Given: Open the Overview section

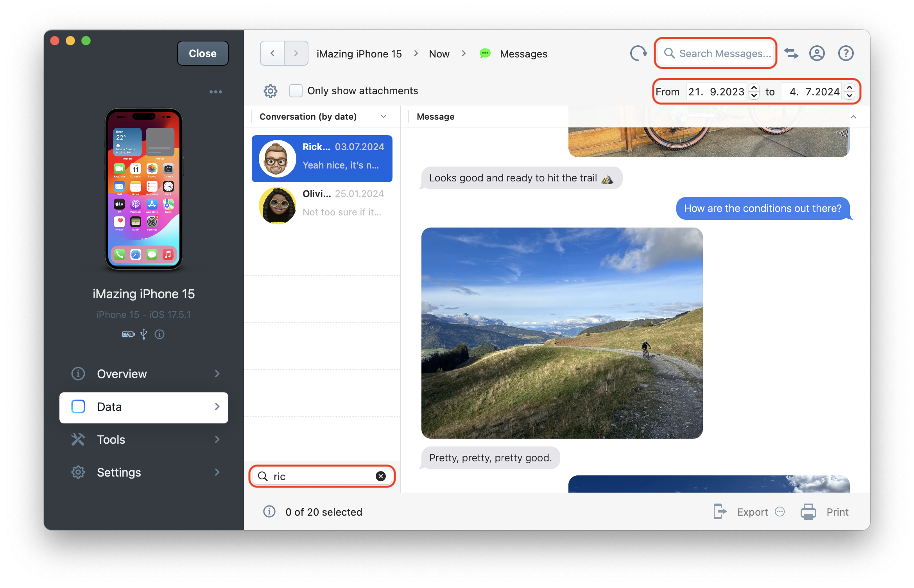Looking at the screenshot, I should pyautogui.click(x=144, y=374).
